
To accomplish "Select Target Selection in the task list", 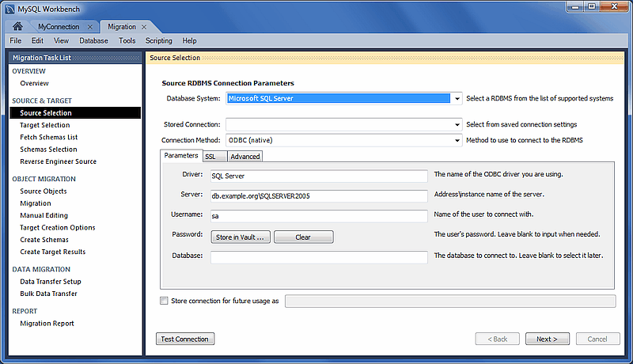I will (x=45, y=125).
